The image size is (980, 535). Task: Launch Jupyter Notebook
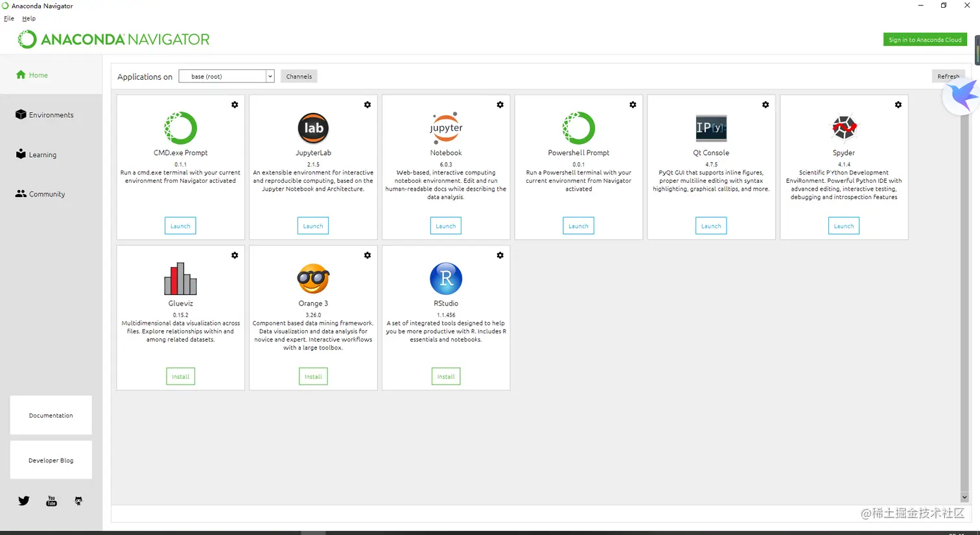[446, 226]
